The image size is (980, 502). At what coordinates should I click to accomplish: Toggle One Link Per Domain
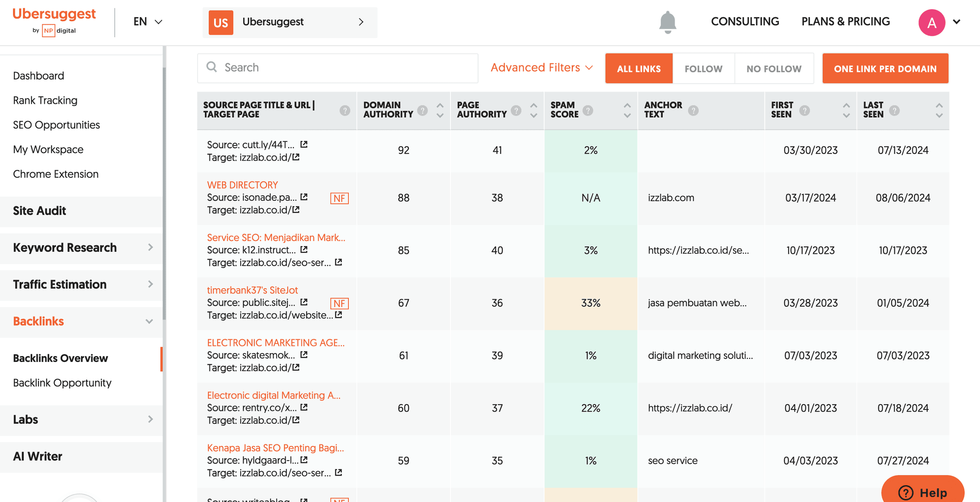[885, 68]
